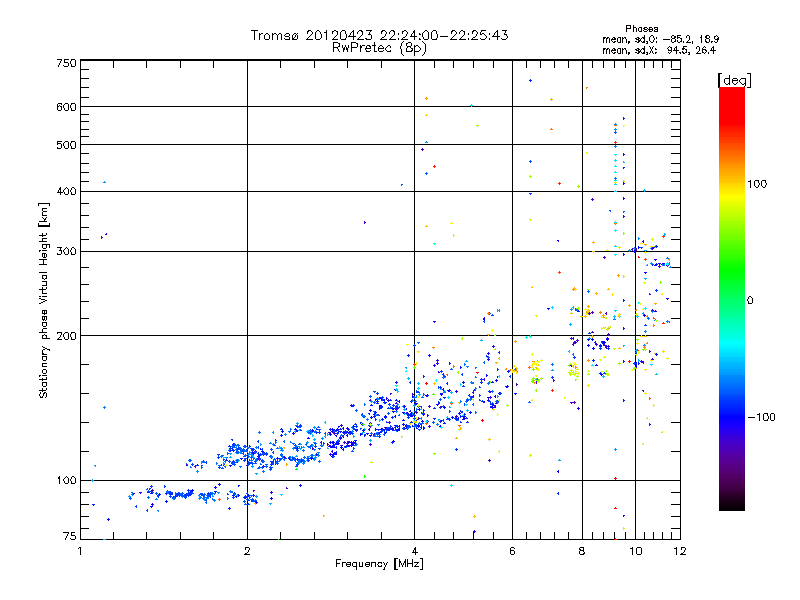Screen dimensions: 800x600
Task: Click the 'mean, sd,X: 94.5, 26.4' statistics line
Action: click(x=659, y=50)
